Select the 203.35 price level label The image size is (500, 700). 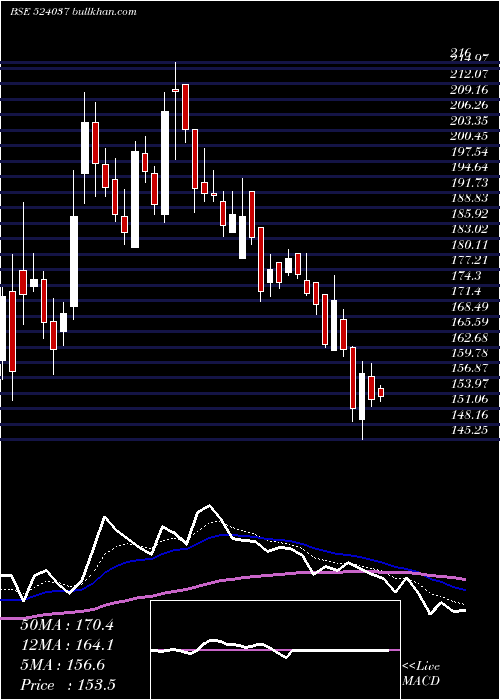point(469,121)
